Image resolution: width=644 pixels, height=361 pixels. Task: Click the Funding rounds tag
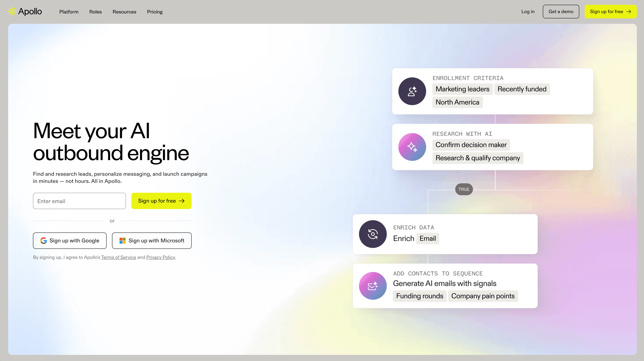click(x=419, y=296)
